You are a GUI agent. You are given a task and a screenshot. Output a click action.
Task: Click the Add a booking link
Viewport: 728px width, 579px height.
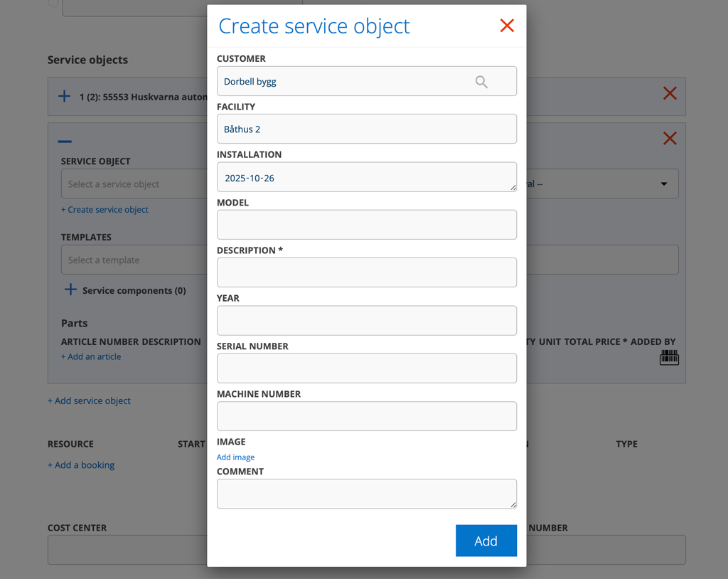pyautogui.click(x=81, y=465)
